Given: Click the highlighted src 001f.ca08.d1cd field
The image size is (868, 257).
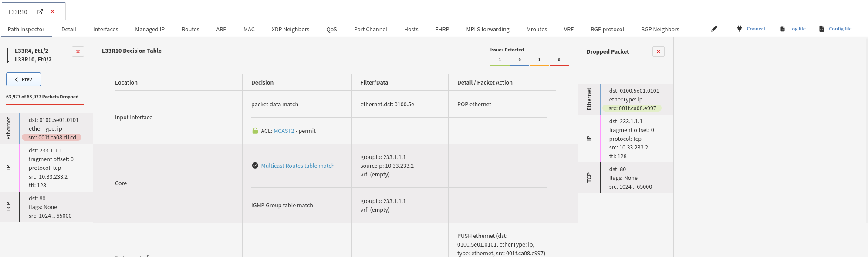Looking at the screenshot, I should [x=52, y=137].
